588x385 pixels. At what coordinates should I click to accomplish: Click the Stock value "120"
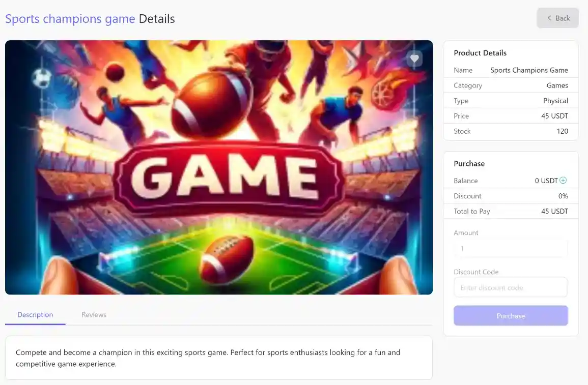tap(562, 131)
